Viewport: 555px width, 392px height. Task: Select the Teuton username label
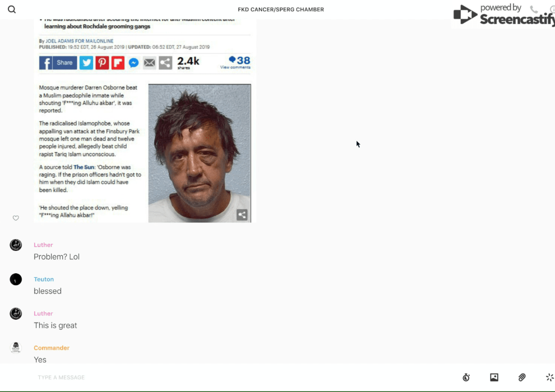(x=44, y=279)
